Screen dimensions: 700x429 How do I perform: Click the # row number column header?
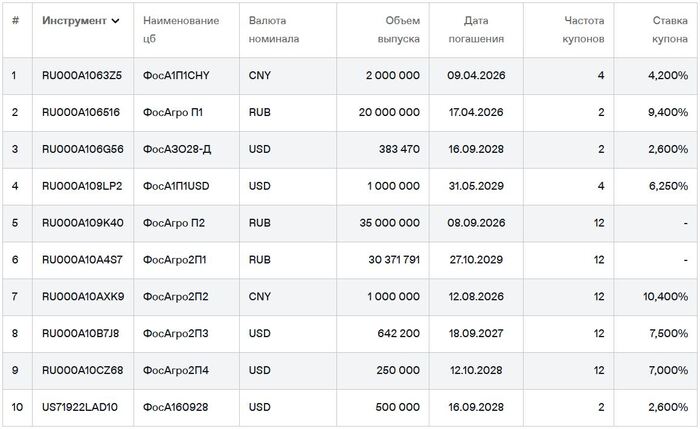point(14,21)
